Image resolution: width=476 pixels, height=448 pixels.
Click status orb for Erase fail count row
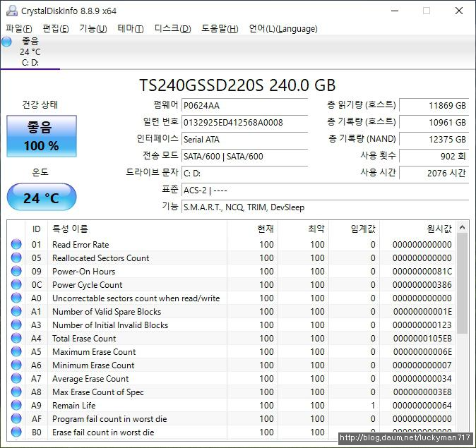(16, 432)
